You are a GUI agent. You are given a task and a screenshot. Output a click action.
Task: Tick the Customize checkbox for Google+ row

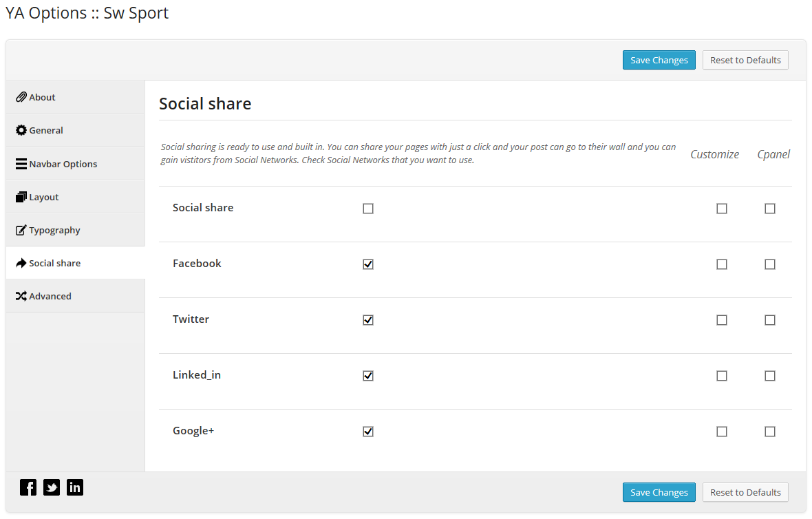click(722, 432)
